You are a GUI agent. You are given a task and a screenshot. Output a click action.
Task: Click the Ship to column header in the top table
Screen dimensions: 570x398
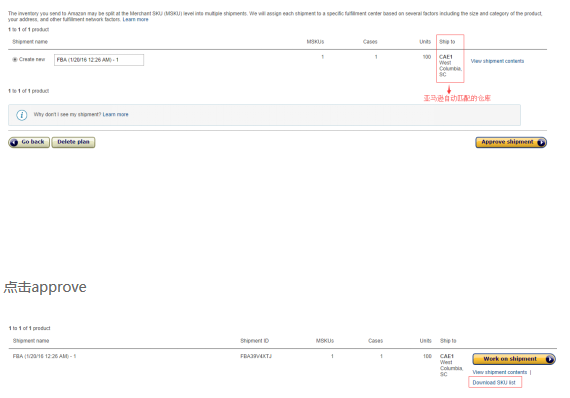(447, 42)
